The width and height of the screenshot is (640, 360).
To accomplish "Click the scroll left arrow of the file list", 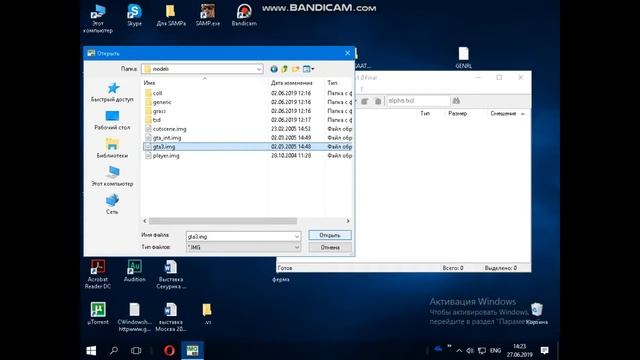I will (x=145, y=221).
